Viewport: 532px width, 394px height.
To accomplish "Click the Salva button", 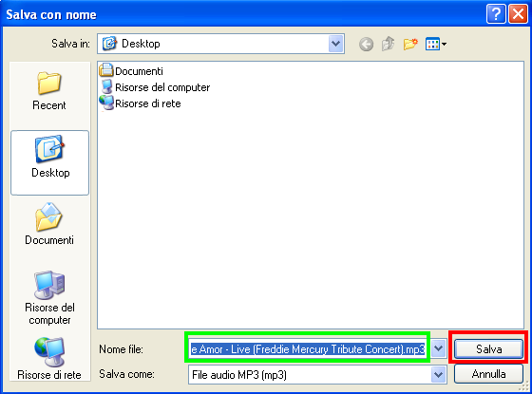I will click(x=488, y=348).
